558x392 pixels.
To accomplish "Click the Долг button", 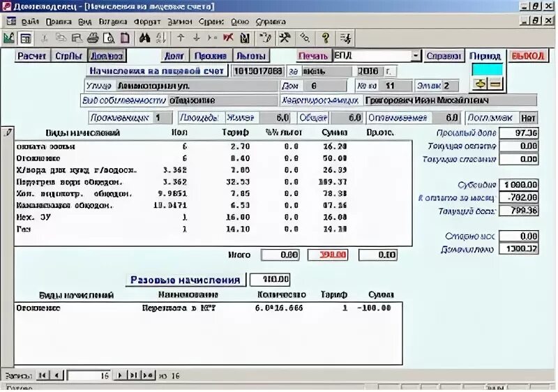I will [x=174, y=56].
